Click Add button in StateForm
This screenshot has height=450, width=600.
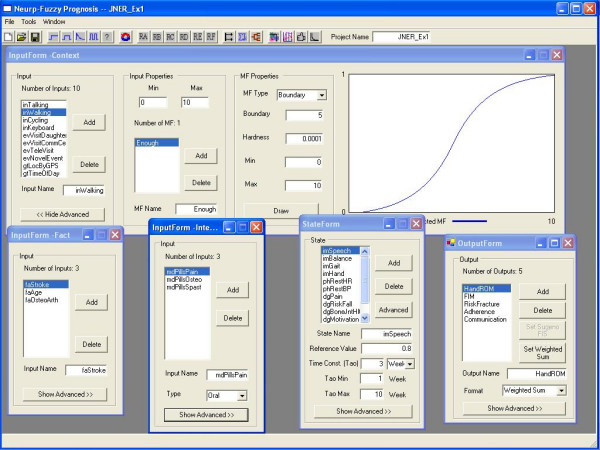click(x=394, y=263)
